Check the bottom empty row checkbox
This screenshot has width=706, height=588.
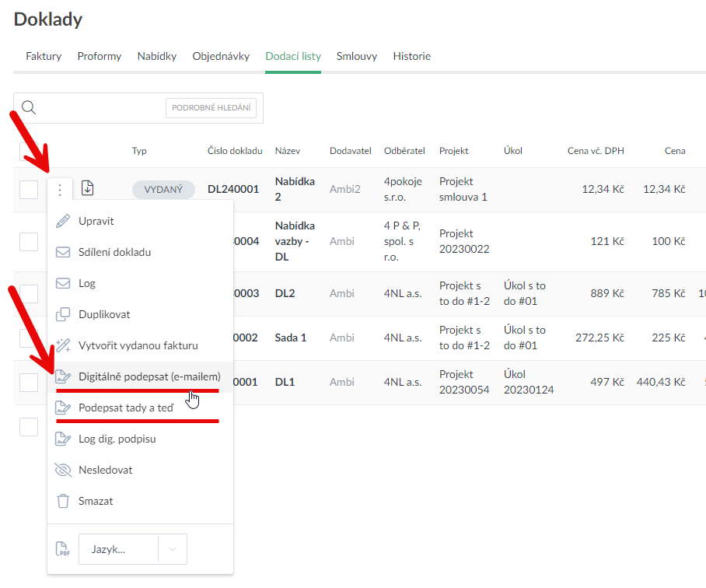[x=29, y=426]
